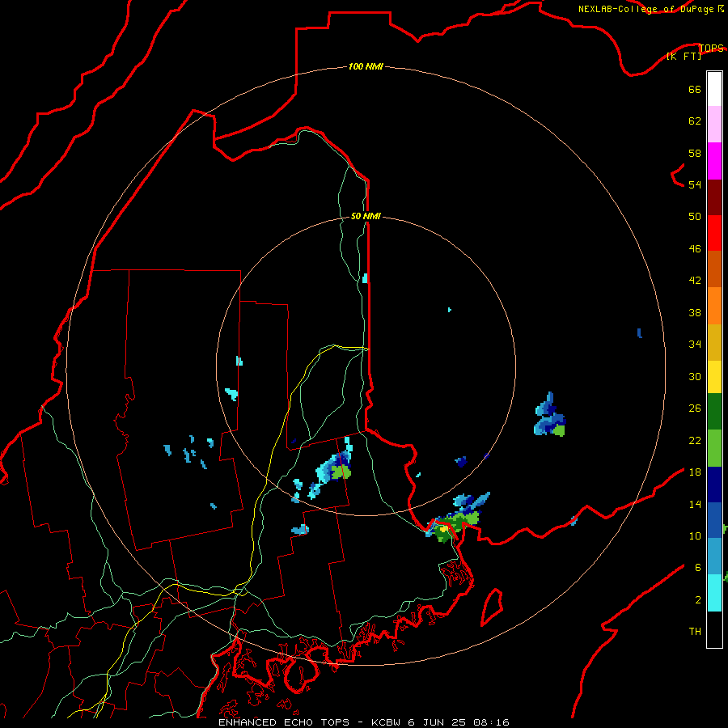Click the '50 NMI' range ring label
Image resolution: width=728 pixels, height=728 pixels.
tap(366, 216)
